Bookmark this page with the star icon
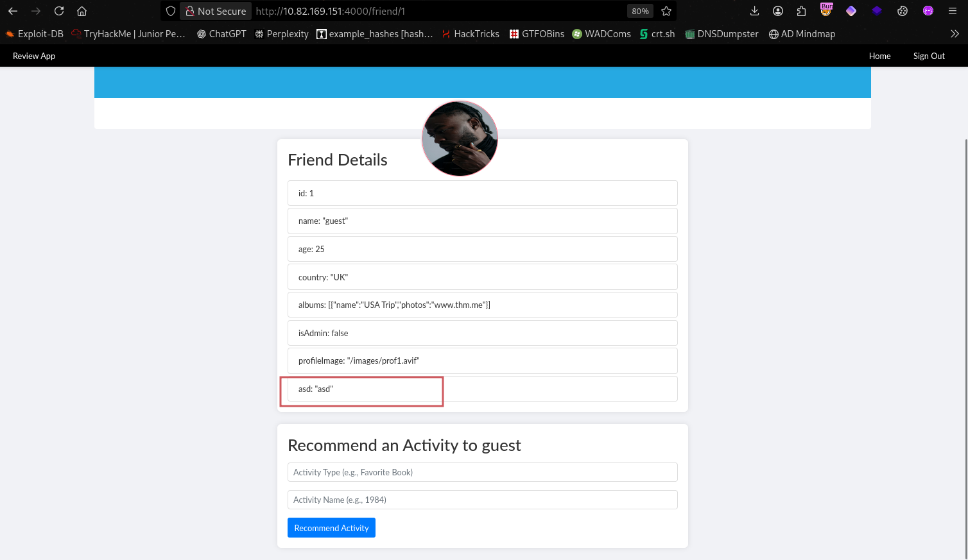The height and width of the screenshot is (560, 968). (x=666, y=11)
